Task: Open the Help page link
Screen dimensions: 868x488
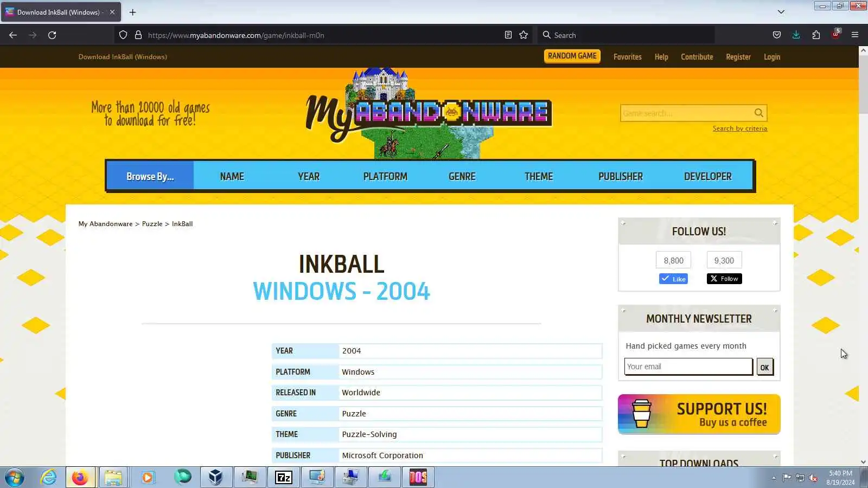Action: click(x=661, y=57)
